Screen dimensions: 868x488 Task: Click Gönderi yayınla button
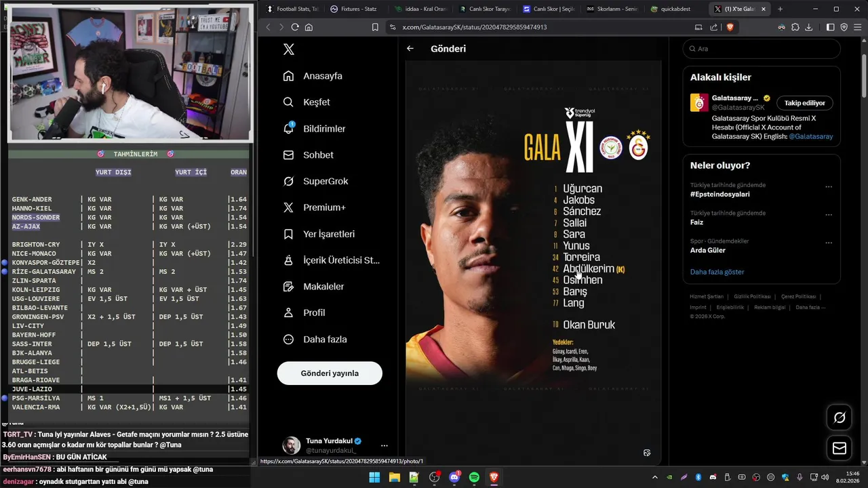click(330, 373)
